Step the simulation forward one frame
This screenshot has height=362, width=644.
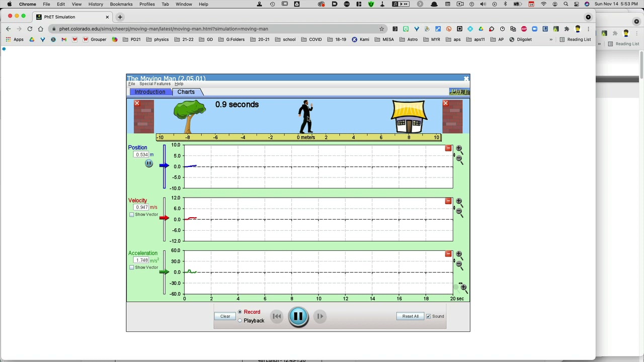point(319,316)
